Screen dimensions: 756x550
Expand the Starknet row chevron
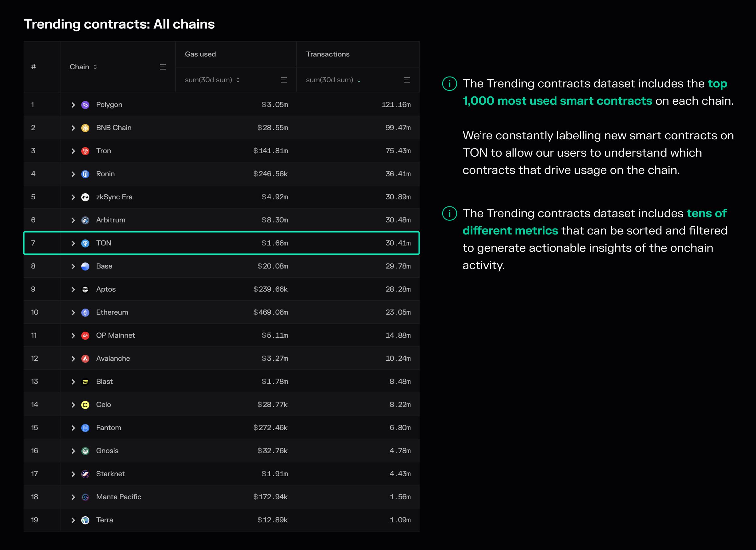pos(73,474)
